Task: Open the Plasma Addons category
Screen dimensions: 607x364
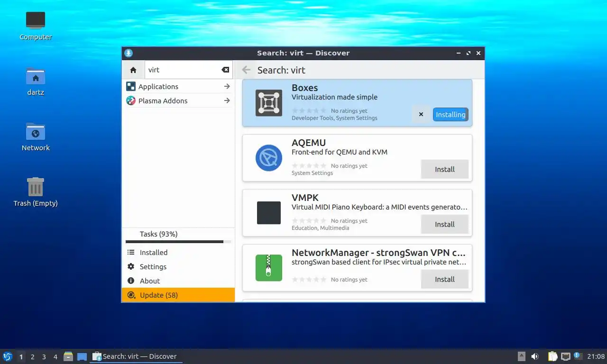Action: (178, 100)
